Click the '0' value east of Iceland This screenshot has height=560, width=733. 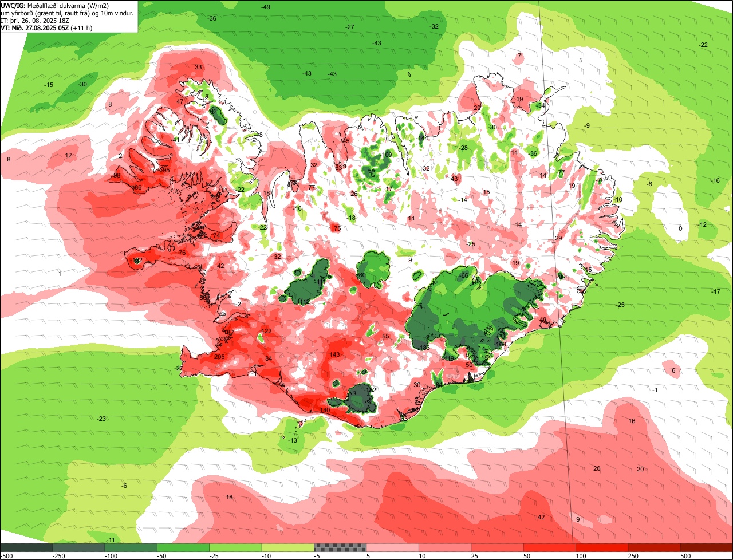[x=680, y=228]
